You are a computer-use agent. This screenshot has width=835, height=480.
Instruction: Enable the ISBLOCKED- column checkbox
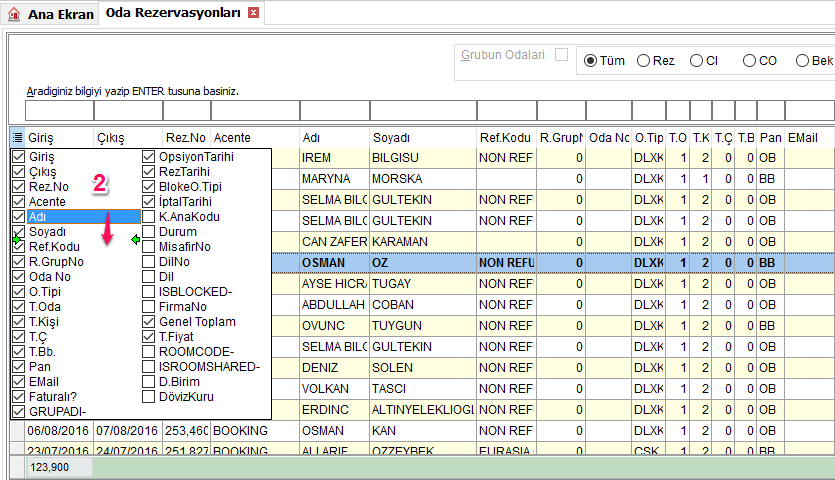149,291
